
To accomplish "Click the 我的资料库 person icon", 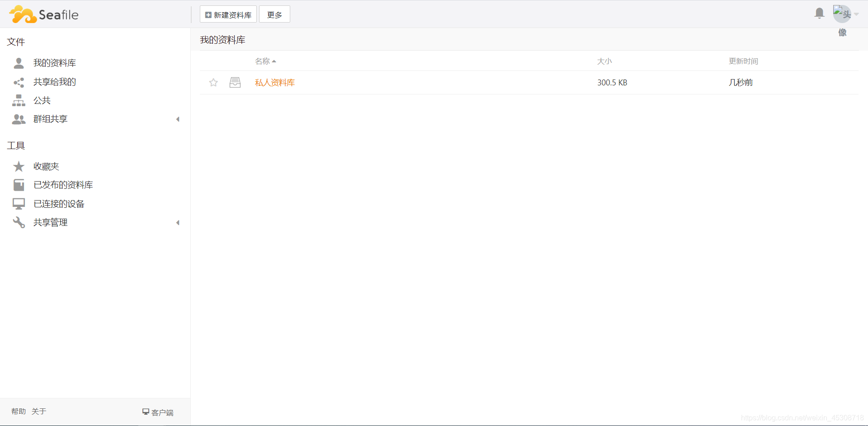I will pos(19,63).
